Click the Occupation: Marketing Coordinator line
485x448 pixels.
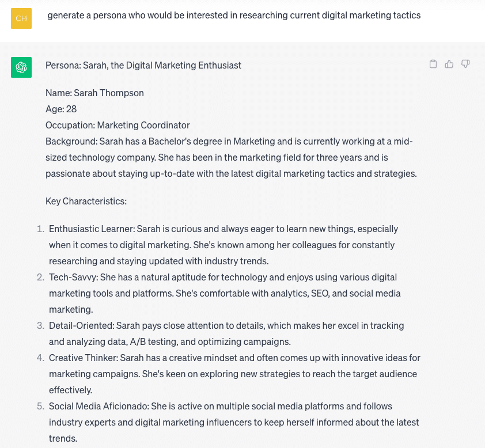pyautogui.click(x=118, y=125)
